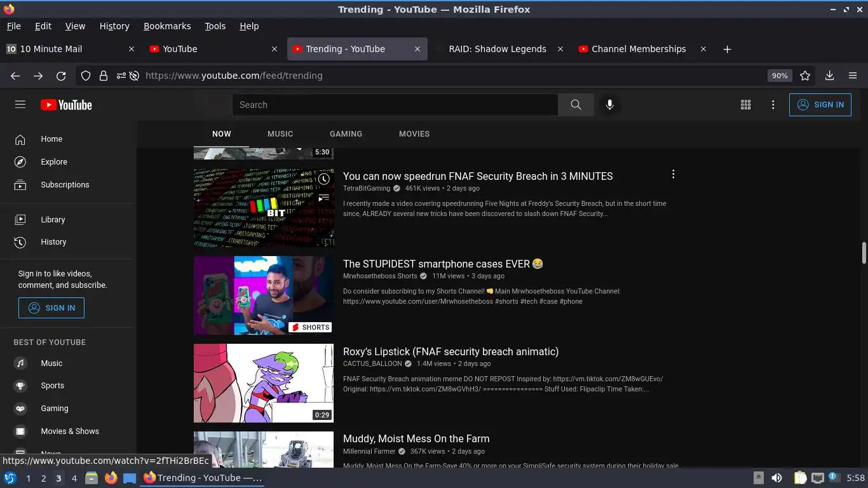868x488 pixels.
Task: Click the site padlock icon
Action: (103, 76)
